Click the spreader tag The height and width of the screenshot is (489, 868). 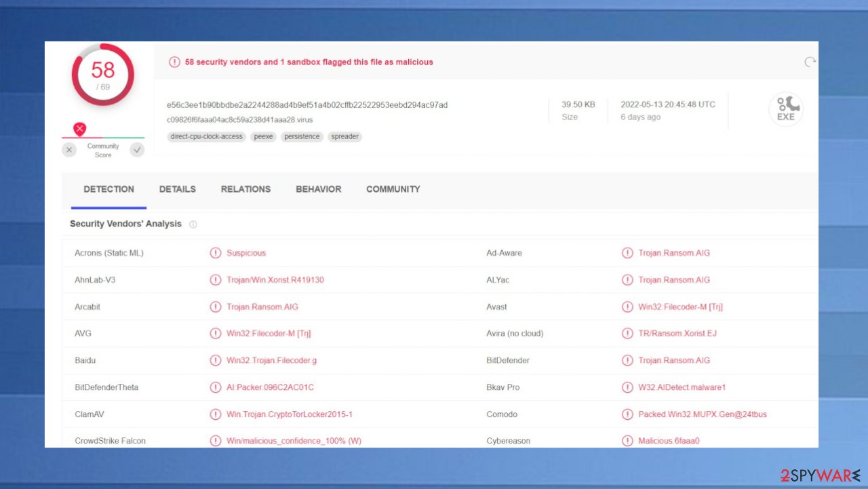click(344, 136)
